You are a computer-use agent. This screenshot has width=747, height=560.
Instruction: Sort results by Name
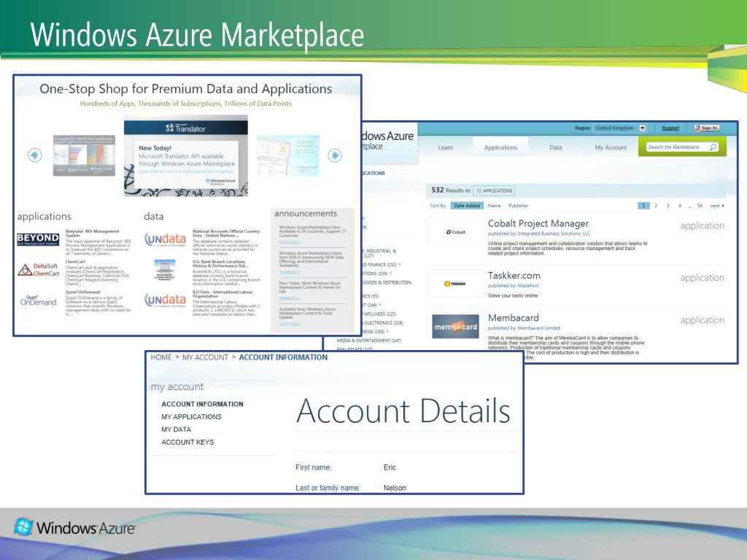pyautogui.click(x=494, y=206)
